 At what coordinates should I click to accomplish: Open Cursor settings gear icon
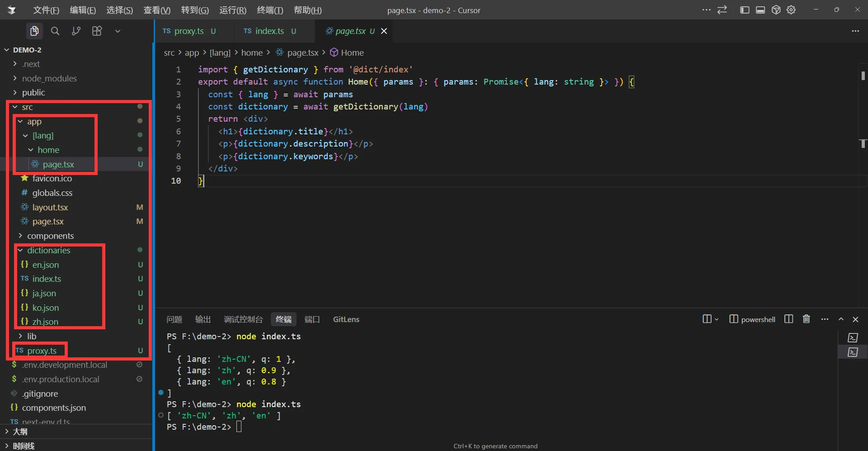pos(791,10)
